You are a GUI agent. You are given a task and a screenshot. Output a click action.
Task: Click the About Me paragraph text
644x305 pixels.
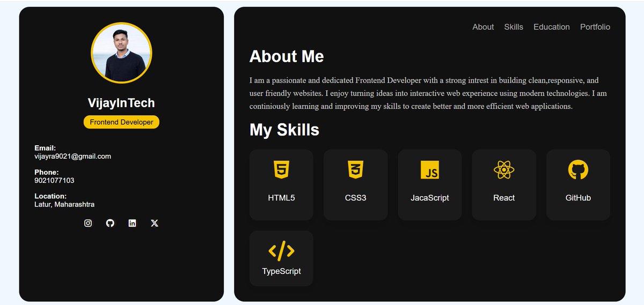[x=428, y=93]
